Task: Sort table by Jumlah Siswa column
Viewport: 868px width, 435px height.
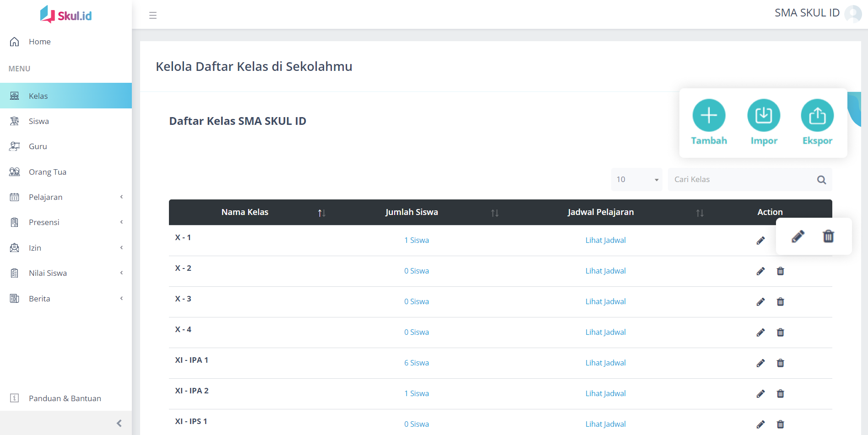Action: (494, 213)
